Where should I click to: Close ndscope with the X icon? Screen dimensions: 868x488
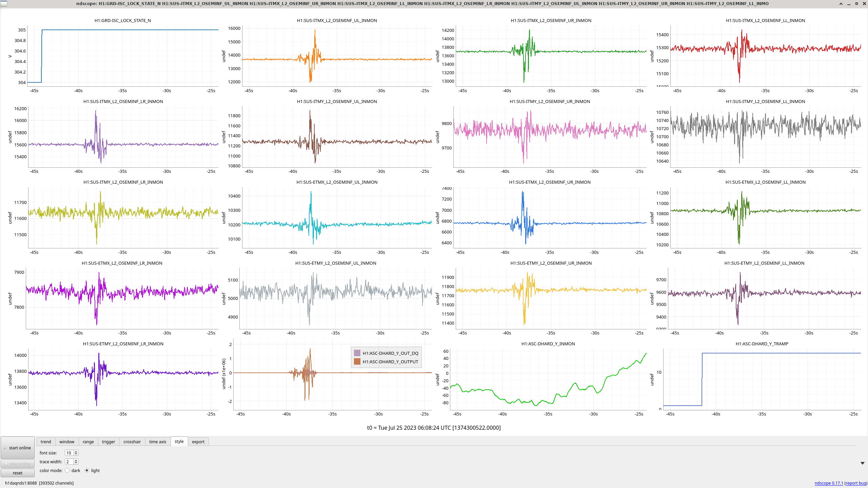(864, 4)
